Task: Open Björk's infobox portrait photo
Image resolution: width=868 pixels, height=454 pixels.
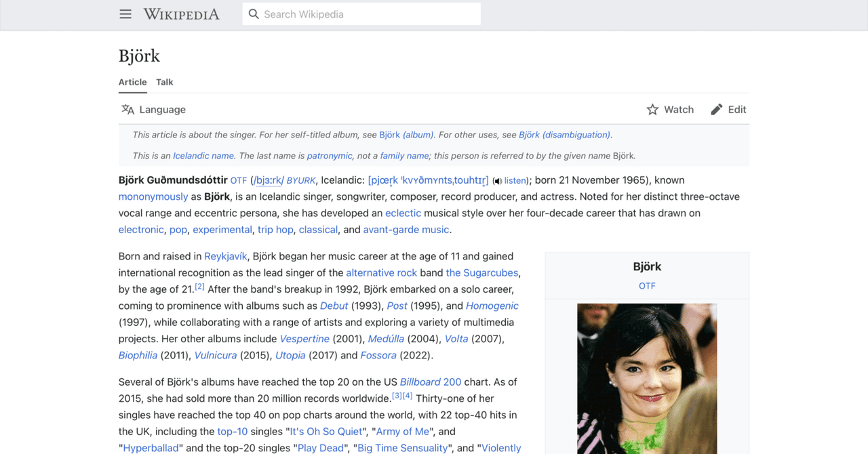Action: coord(647,379)
